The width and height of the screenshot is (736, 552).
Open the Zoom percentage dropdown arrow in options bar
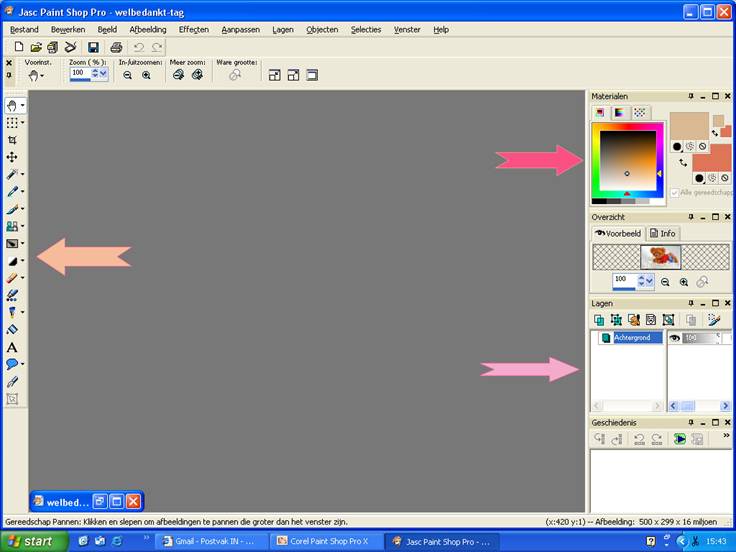point(103,73)
